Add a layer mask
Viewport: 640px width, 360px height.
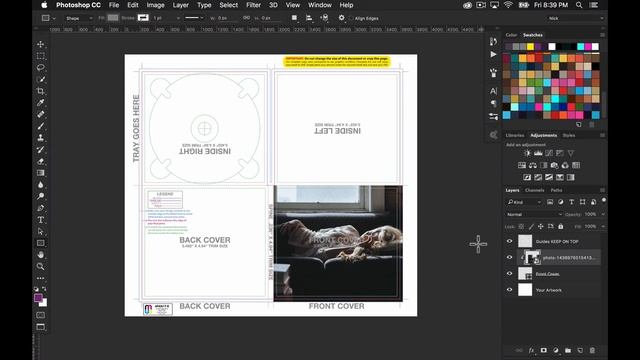point(543,351)
